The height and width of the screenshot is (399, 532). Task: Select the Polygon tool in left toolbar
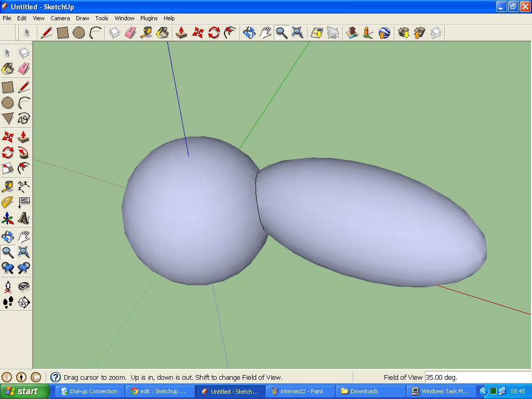click(7, 118)
